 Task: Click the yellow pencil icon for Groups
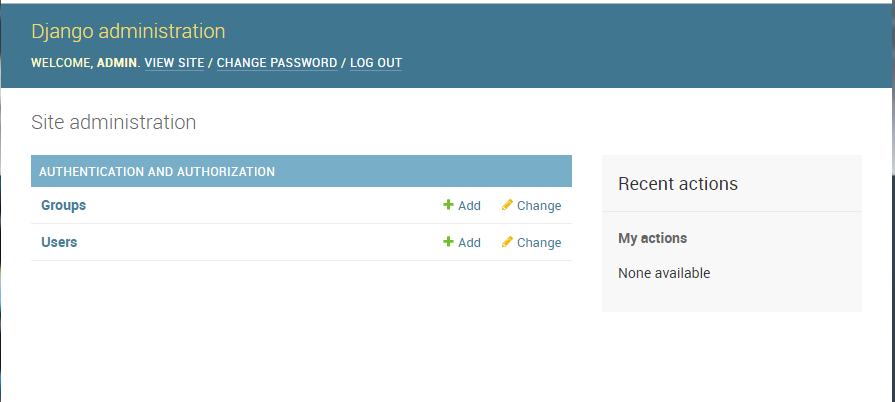pos(507,204)
